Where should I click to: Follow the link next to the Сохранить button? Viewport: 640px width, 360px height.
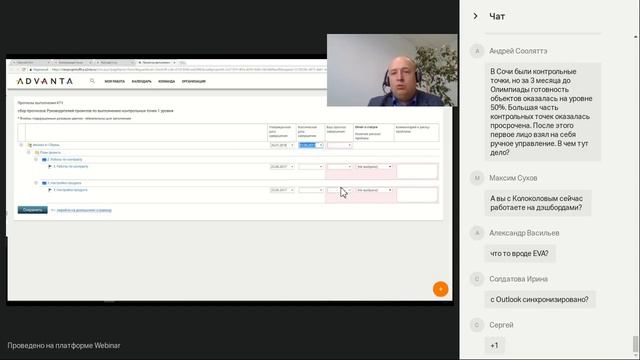pyautogui.click(x=84, y=210)
